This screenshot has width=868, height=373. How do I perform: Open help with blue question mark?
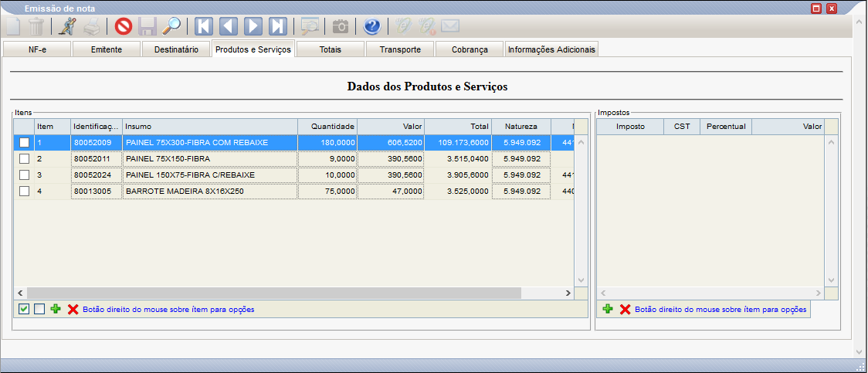coord(372,26)
